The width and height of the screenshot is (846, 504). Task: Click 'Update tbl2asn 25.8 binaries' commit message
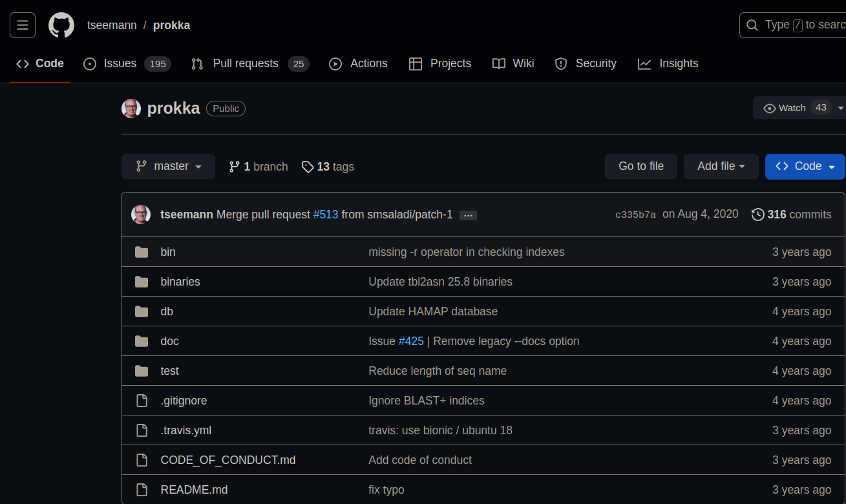pos(440,282)
